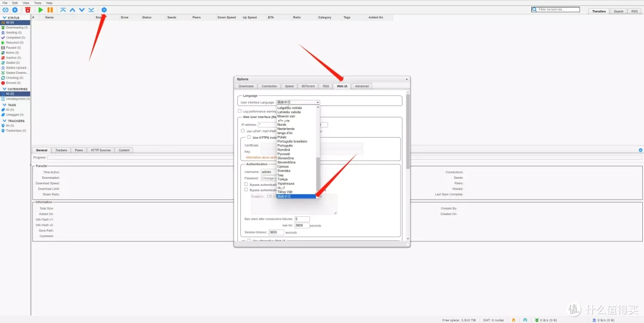Open the View menu

pos(26,3)
